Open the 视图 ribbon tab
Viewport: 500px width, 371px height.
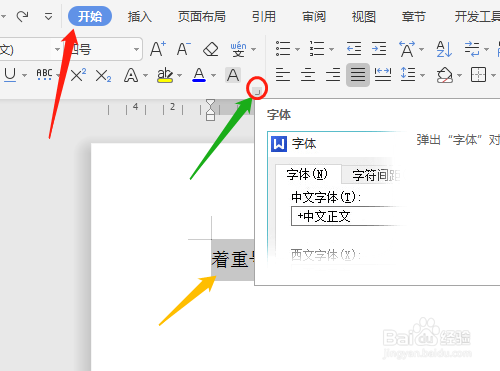tap(364, 16)
